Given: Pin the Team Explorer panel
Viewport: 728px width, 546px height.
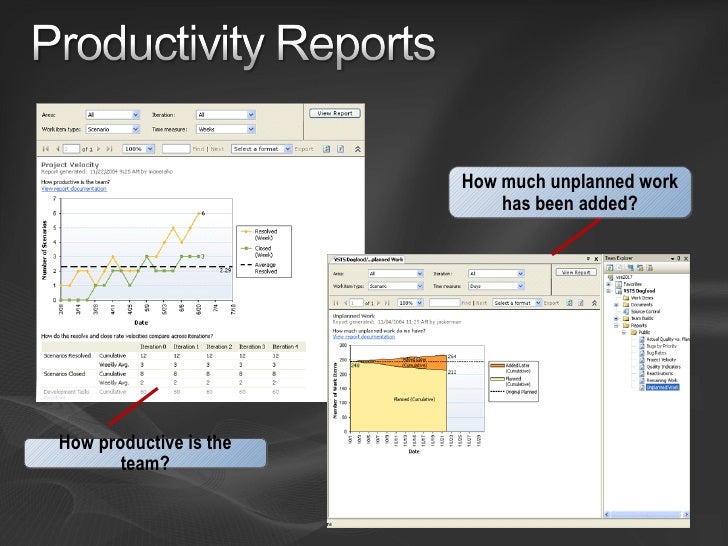Looking at the screenshot, I should coord(678,258).
